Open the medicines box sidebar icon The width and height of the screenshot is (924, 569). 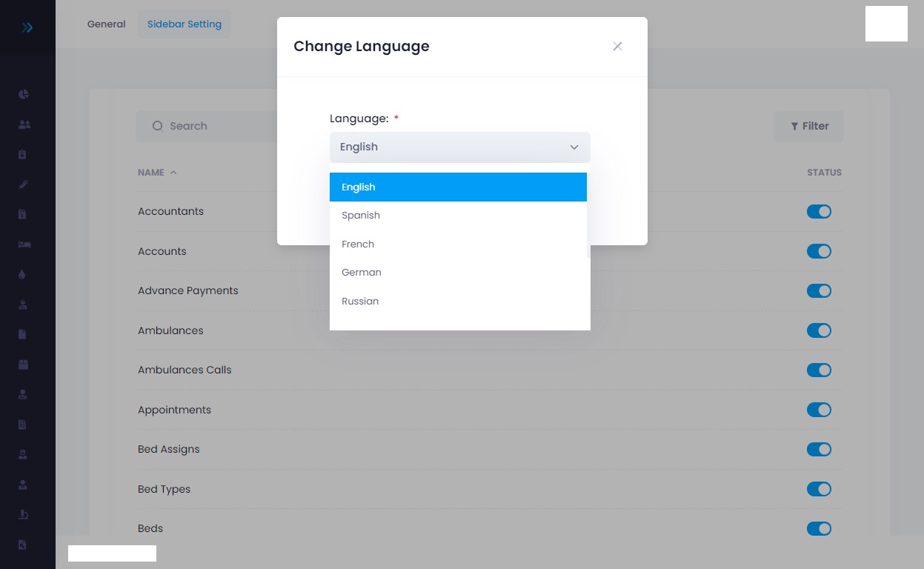tap(24, 364)
